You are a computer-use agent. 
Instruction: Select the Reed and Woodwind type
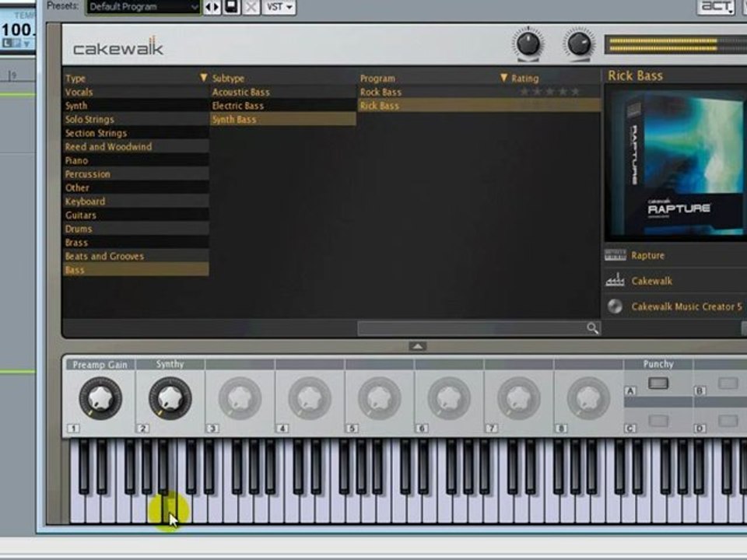pyautogui.click(x=135, y=147)
